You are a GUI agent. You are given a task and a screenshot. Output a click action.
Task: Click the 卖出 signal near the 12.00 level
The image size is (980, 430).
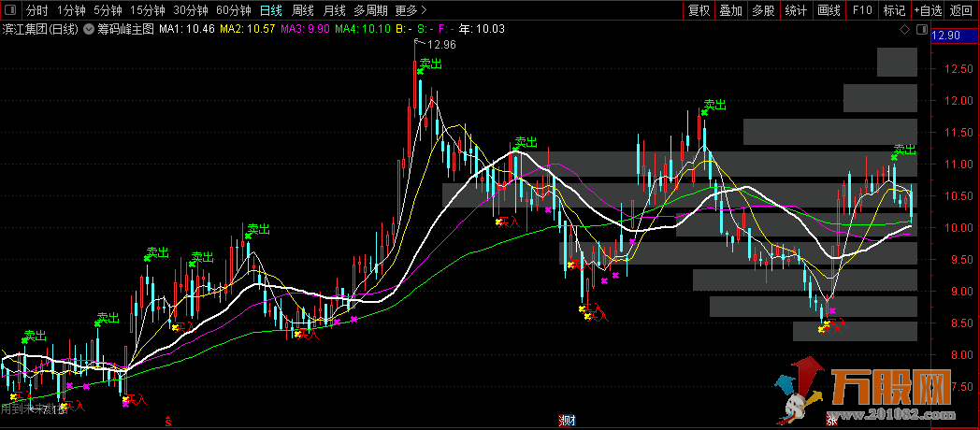point(715,105)
